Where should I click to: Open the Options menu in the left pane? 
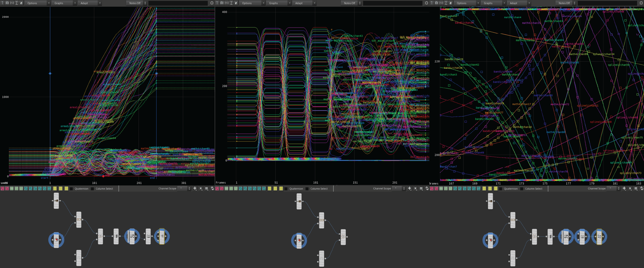pos(38,3)
